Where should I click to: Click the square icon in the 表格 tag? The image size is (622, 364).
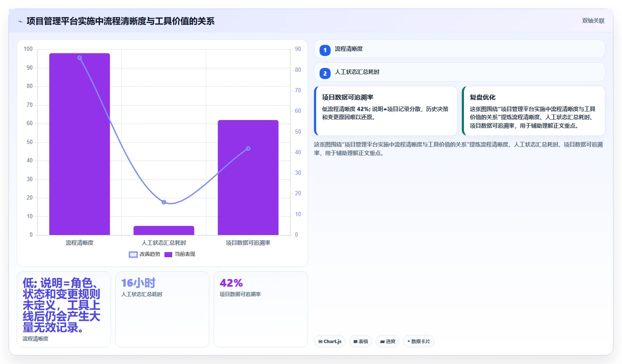click(355, 342)
